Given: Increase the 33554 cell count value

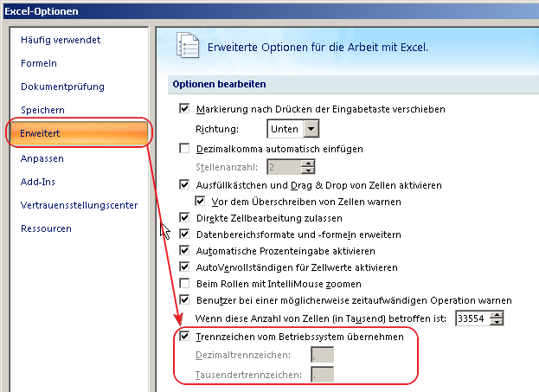Looking at the screenshot, I should click(497, 314).
